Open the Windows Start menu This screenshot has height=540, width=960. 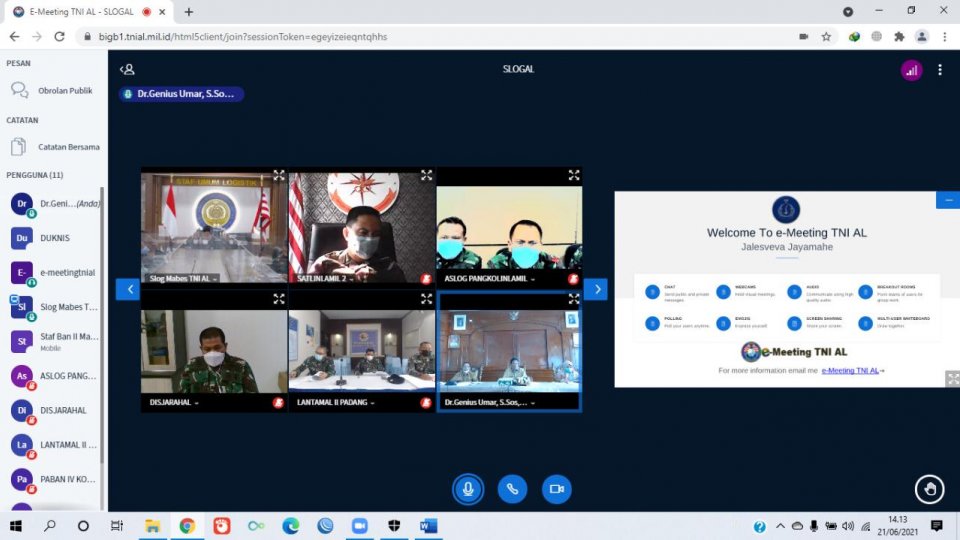[16, 526]
